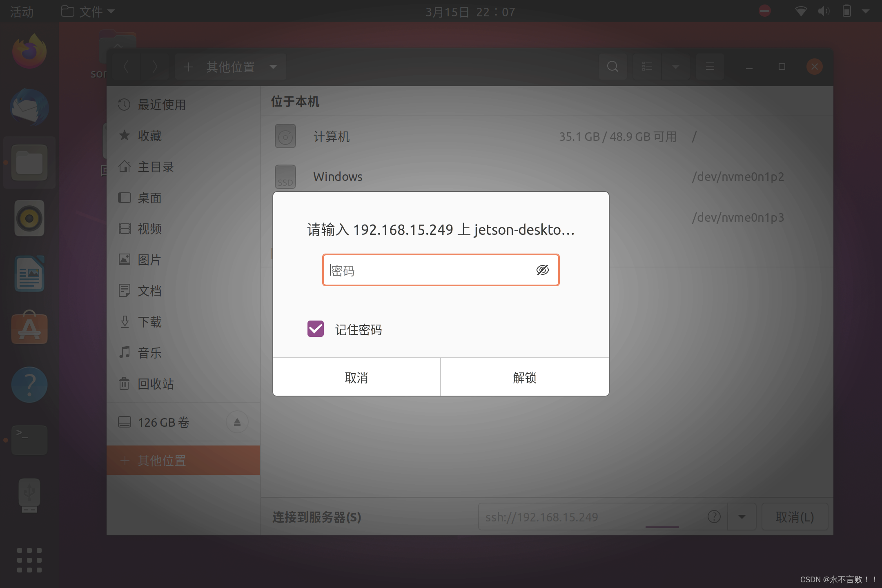Open Firefox from the dock
Image resolution: width=882 pixels, height=588 pixels.
(29, 52)
